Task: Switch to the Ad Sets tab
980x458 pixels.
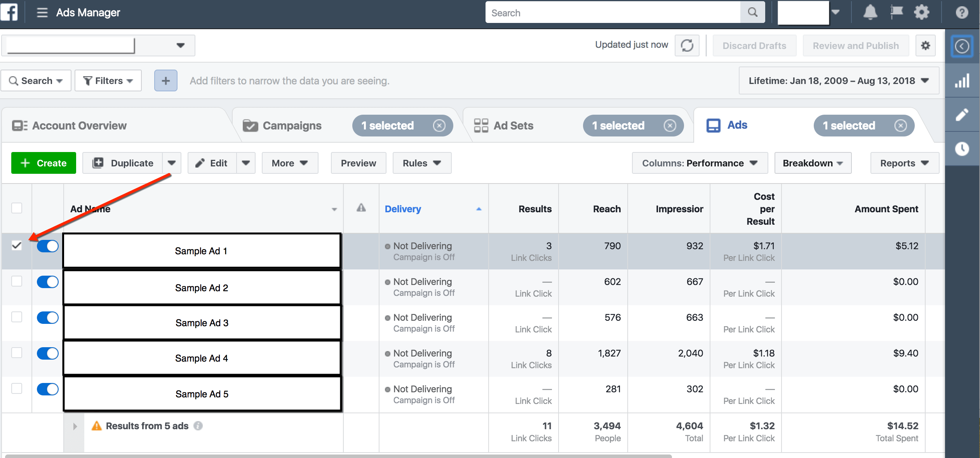Action: click(x=513, y=125)
